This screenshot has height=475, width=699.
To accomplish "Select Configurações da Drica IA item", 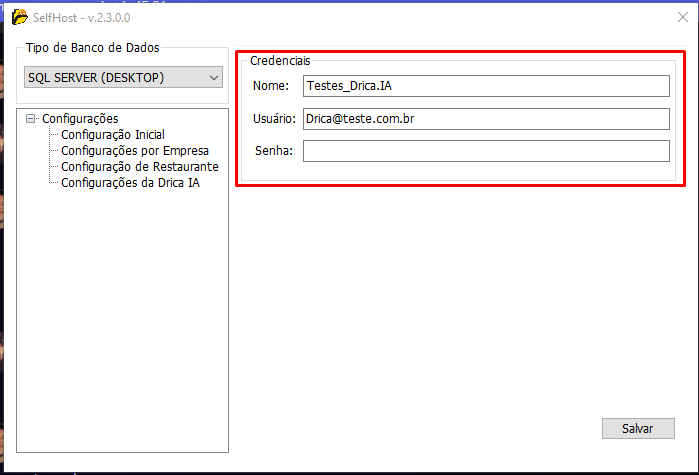I will coord(130,183).
